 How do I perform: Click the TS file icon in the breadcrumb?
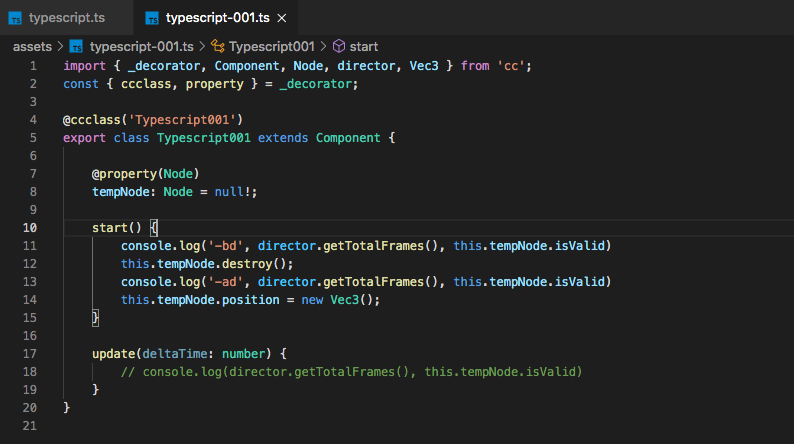pos(76,46)
